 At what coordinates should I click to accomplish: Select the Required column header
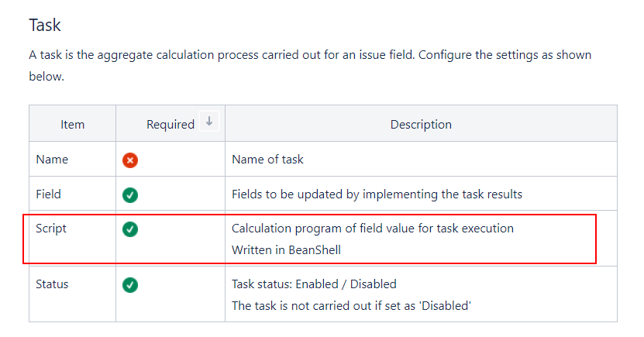click(170, 124)
